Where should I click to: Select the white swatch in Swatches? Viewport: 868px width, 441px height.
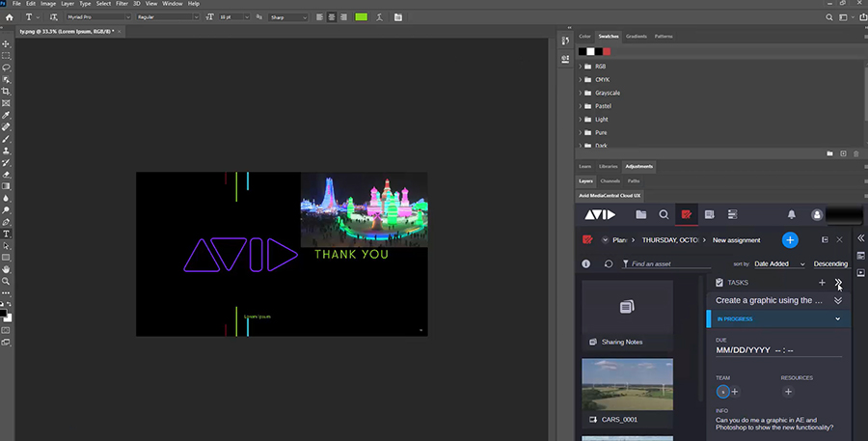(590, 51)
